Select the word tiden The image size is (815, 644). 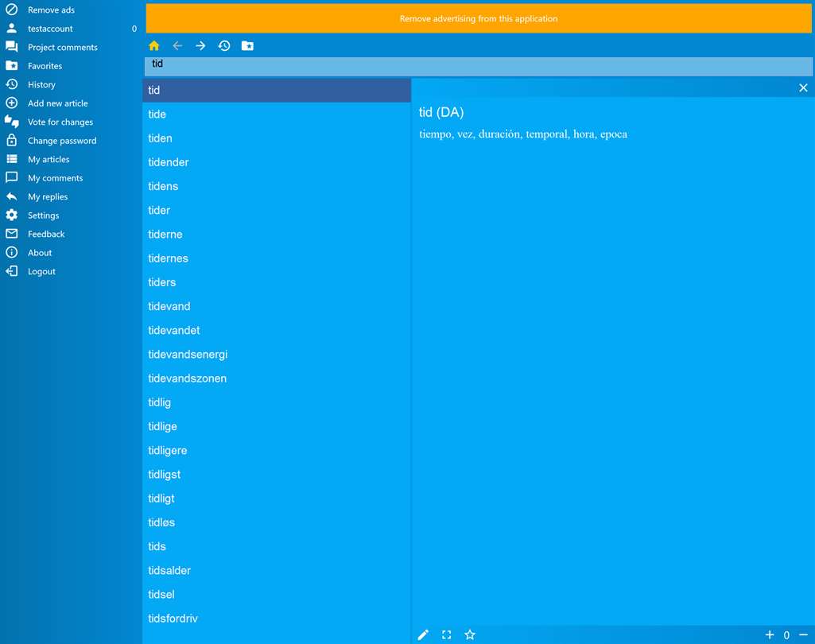click(277, 138)
